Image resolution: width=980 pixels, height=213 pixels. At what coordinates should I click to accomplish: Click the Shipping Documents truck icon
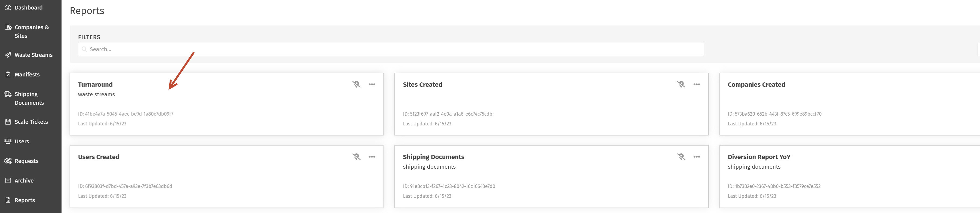coord(8,94)
